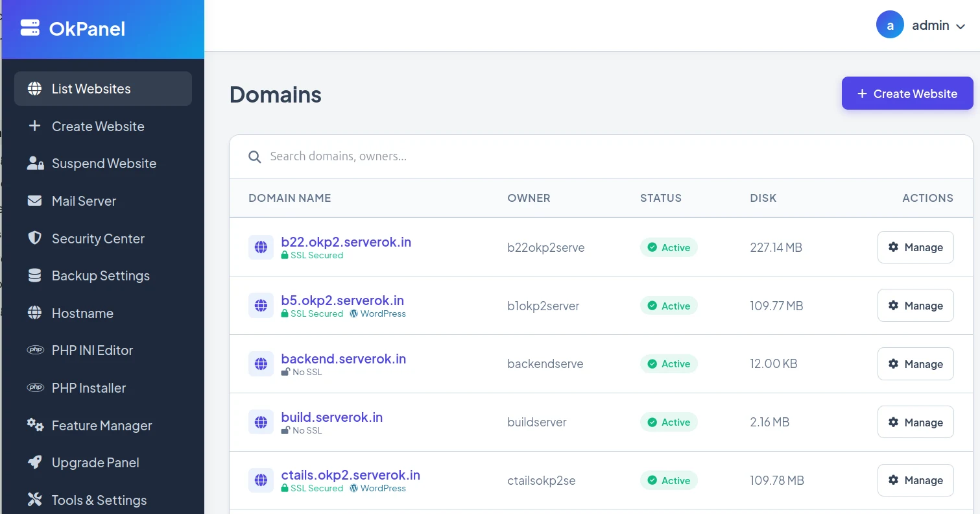The image size is (980, 514).
Task: Open build.serverok.in domain link
Action: (331, 417)
